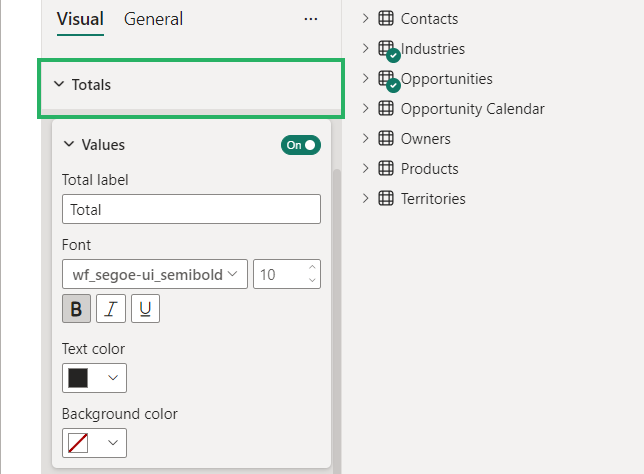Turn off the Values toggle switch

(x=301, y=145)
